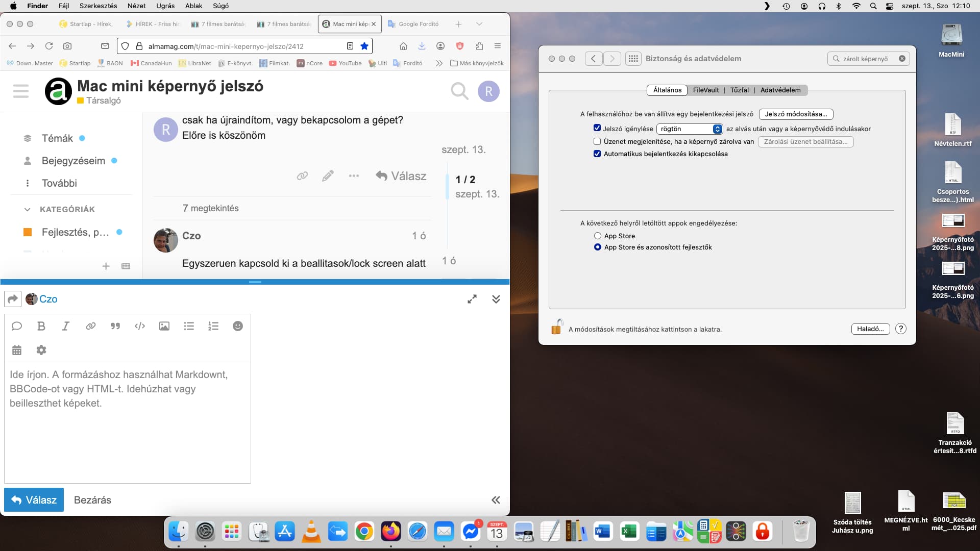Screen dimensions: 980x551
Task: Click the forum search magnifier icon
Action: click(x=459, y=91)
